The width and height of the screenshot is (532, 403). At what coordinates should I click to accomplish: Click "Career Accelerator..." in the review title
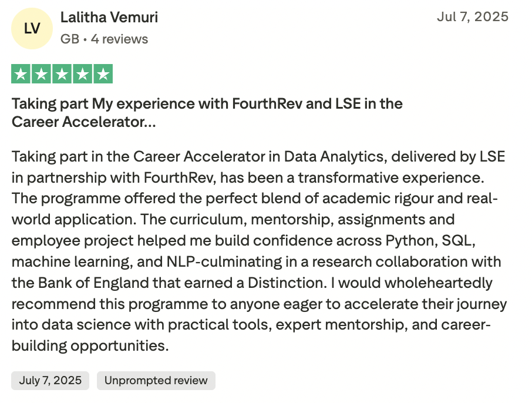coord(83,122)
